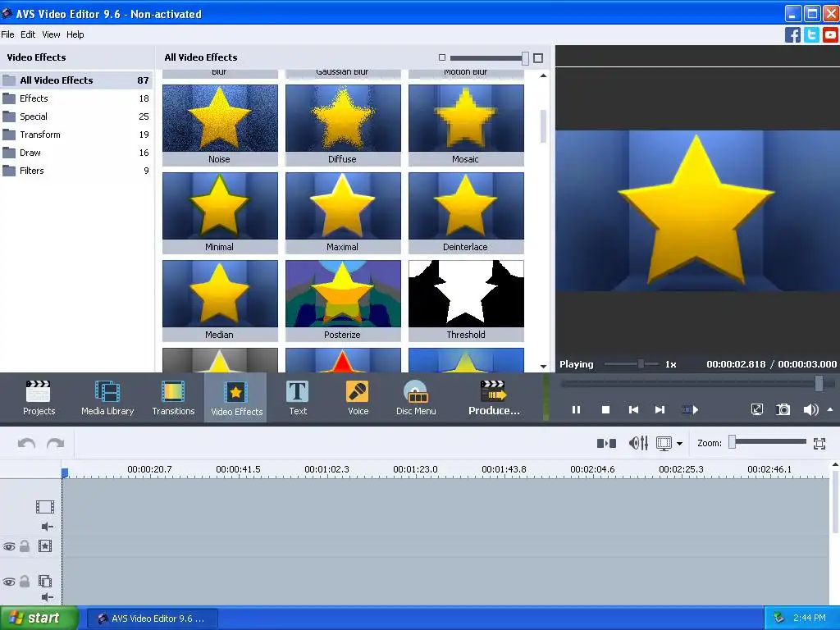Open the Transitions section
This screenshot has height=630, width=840.
pyautogui.click(x=173, y=398)
